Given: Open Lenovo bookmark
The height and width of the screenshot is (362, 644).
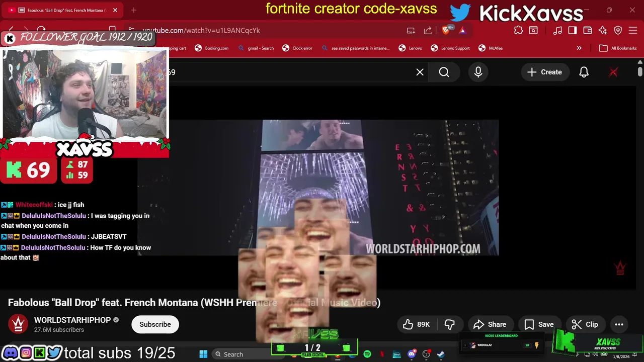Looking at the screenshot, I should [411, 48].
